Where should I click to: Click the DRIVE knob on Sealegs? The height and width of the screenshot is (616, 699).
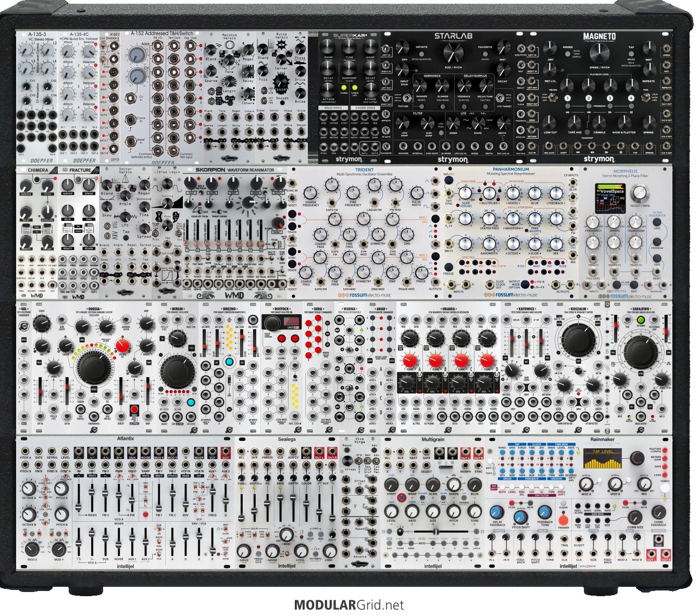[x=243, y=550]
